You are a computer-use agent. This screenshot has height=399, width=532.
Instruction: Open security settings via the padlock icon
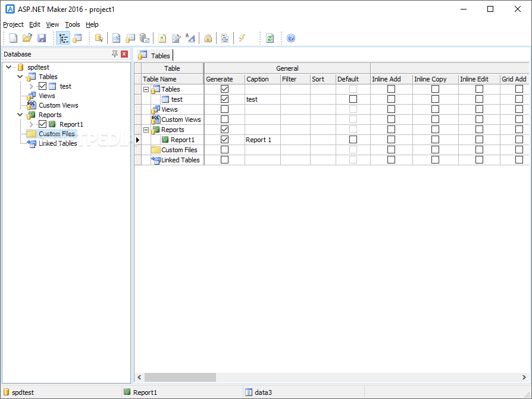(208, 38)
